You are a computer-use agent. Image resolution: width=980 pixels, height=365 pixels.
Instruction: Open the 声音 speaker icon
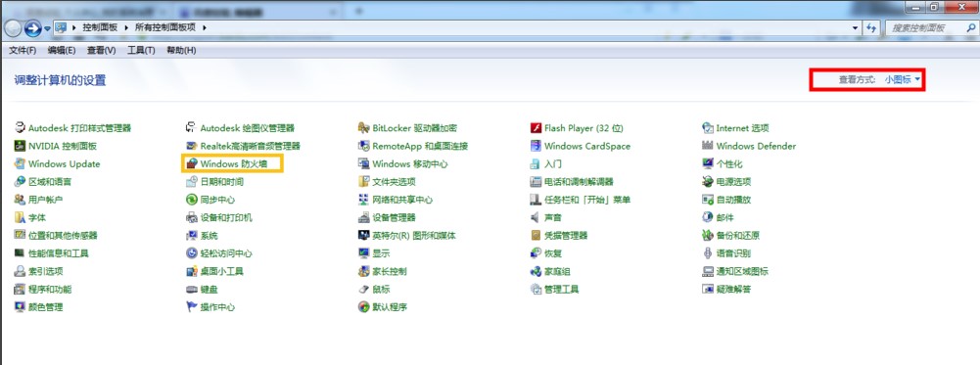coord(535,217)
